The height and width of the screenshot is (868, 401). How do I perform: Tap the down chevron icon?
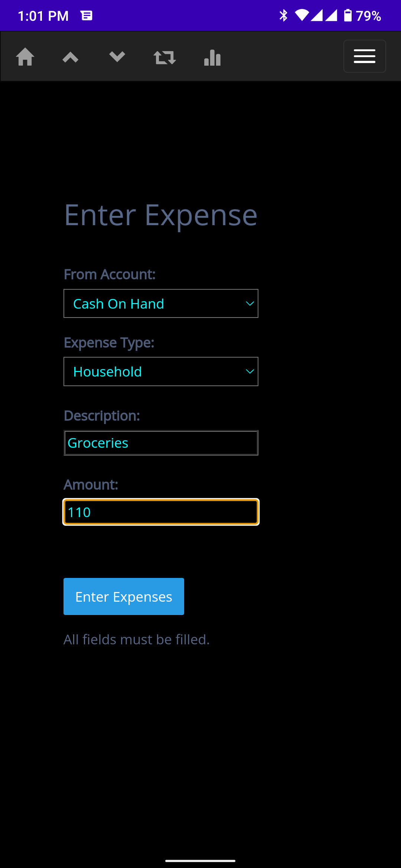pyautogui.click(x=117, y=57)
